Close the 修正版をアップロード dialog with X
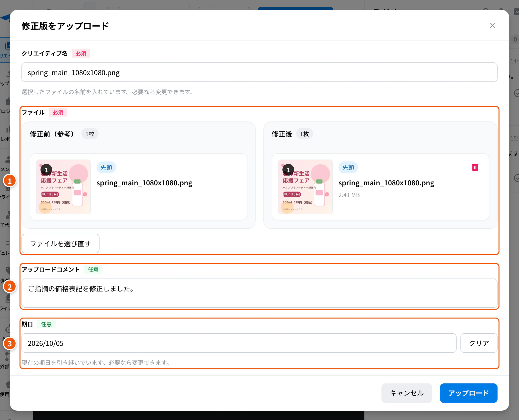The height and width of the screenshot is (420, 519). pos(492,25)
